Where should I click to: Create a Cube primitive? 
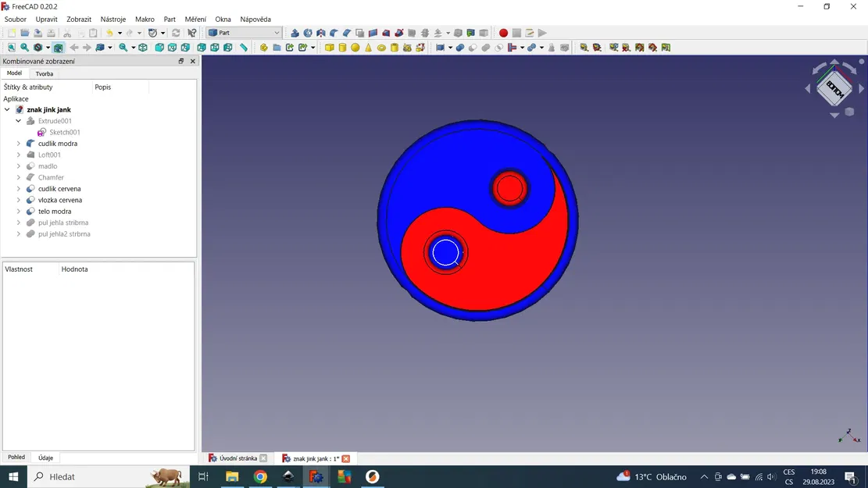330,47
